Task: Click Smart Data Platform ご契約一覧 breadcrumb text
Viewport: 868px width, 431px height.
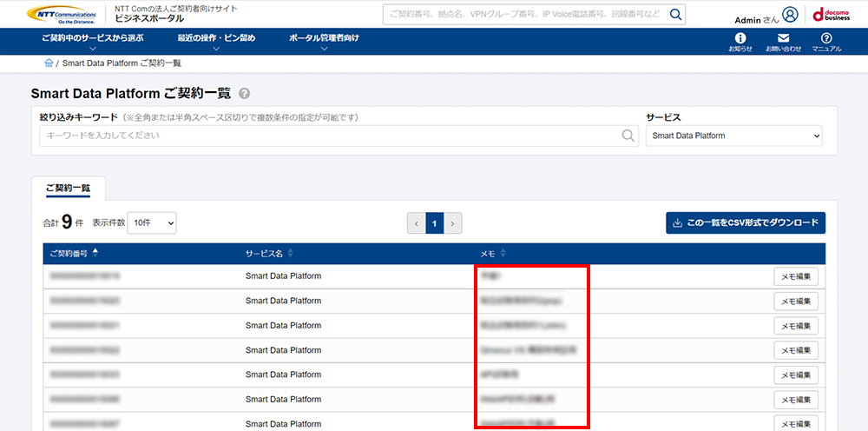Action: pyautogui.click(x=122, y=63)
